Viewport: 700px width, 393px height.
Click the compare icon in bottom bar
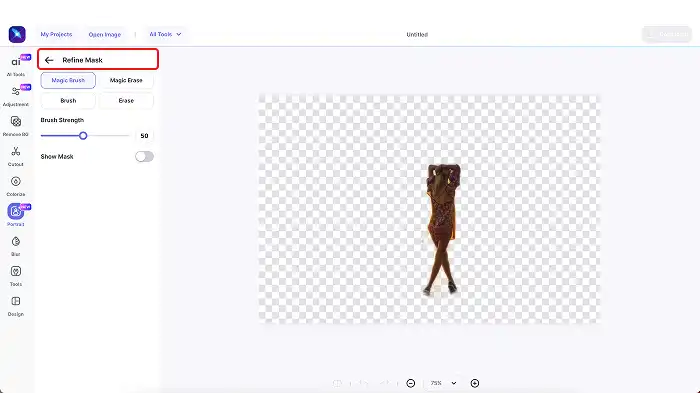pos(338,383)
